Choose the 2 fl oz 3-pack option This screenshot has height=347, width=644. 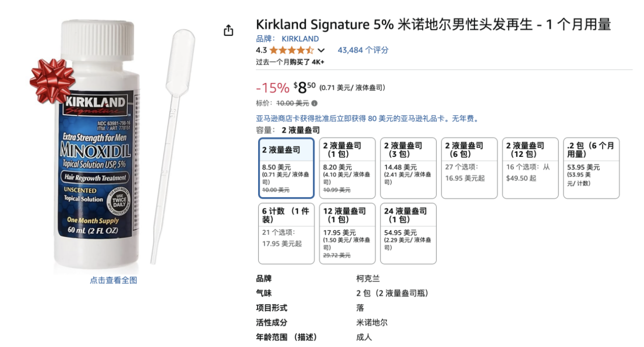pos(408,168)
